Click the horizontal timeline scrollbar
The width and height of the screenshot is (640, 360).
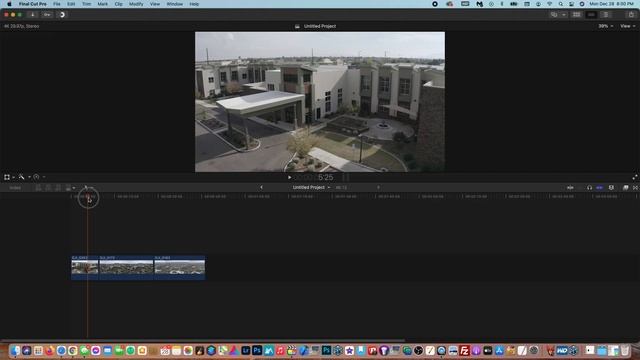click(x=203, y=340)
